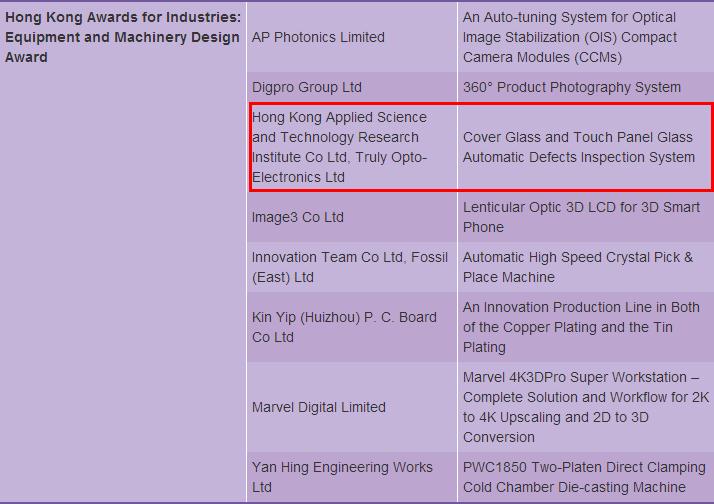This screenshot has height=504, width=714.
Task: Select Cover Glass and Touch Panel Glass entry
Action: [x=578, y=147]
